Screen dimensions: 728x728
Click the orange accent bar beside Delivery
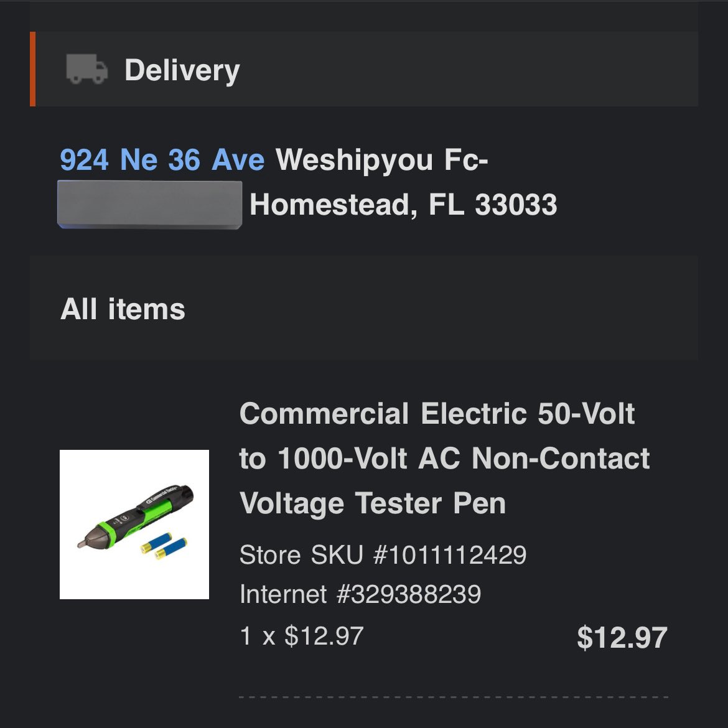(x=32, y=69)
